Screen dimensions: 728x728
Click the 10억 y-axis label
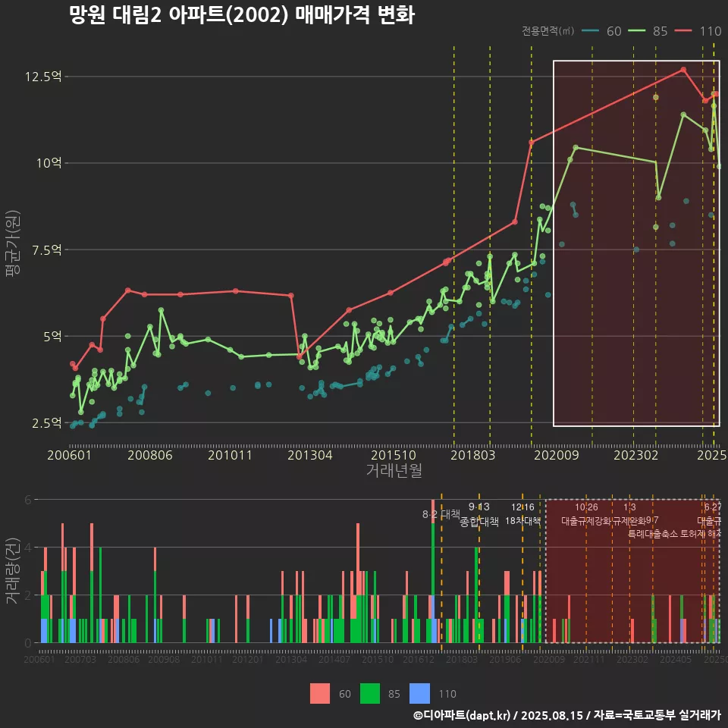coord(49,163)
